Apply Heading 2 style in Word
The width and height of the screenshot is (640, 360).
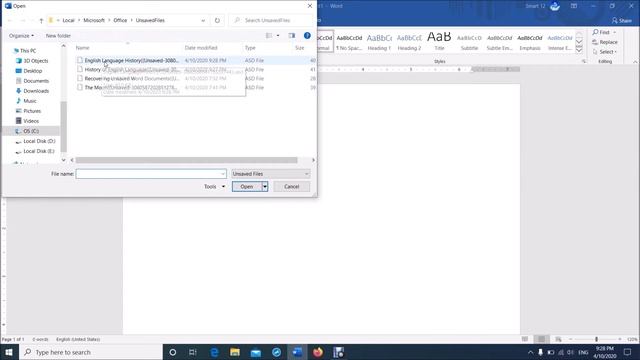point(409,42)
